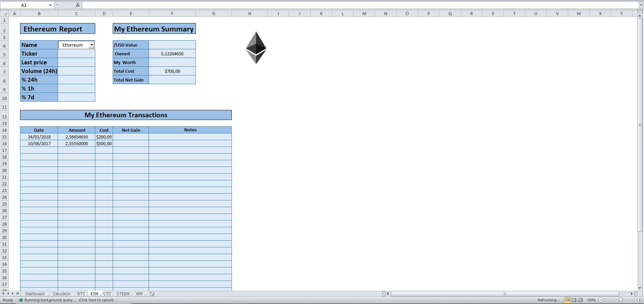
Task: Click the green background query status icon
Action: pos(21,300)
